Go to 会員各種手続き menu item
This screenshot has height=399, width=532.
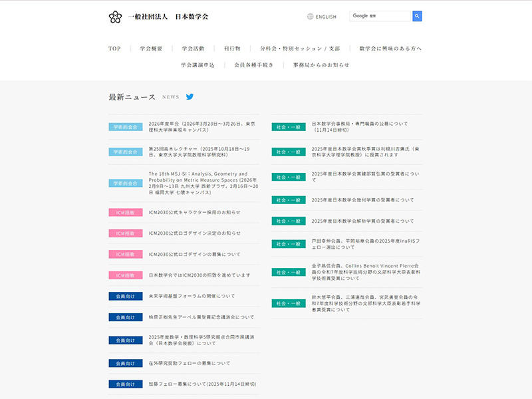click(253, 65)
